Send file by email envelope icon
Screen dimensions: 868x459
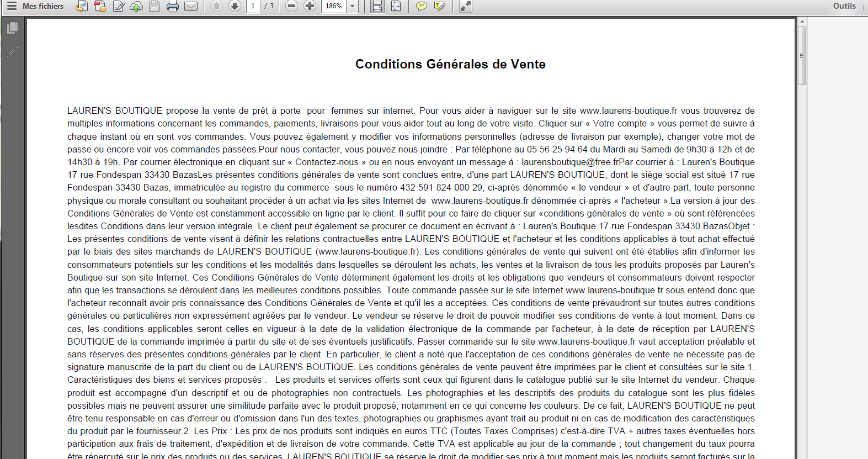[191, 6]
